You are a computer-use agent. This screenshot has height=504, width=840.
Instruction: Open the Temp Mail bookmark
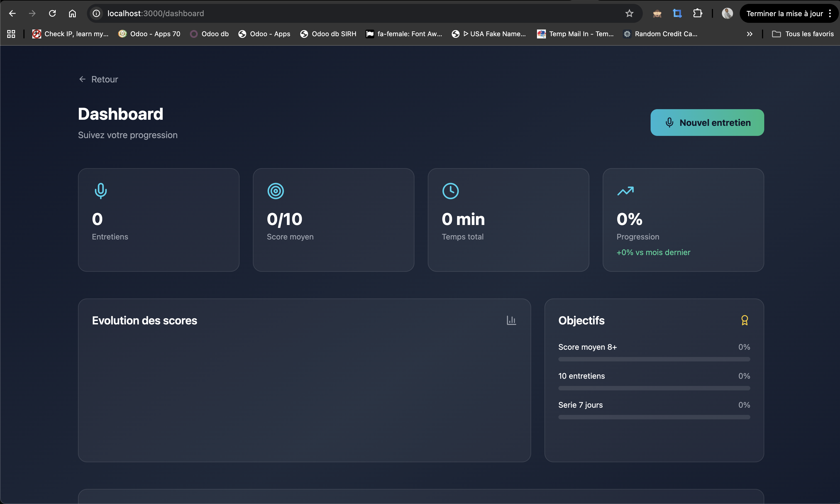click(x=575, y=34)
